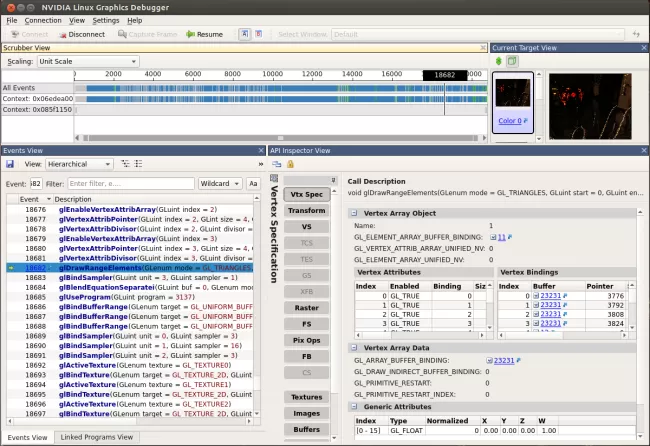The width and height of the screenshot is (650, 446).
Task: Collapse the Generic Attributes section
Action: [354, 407]
